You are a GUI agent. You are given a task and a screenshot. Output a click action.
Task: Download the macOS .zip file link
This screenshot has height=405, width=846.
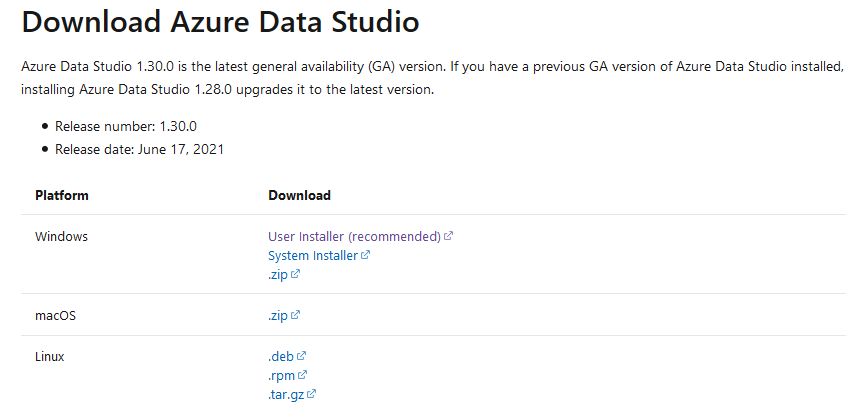(277, 315)
